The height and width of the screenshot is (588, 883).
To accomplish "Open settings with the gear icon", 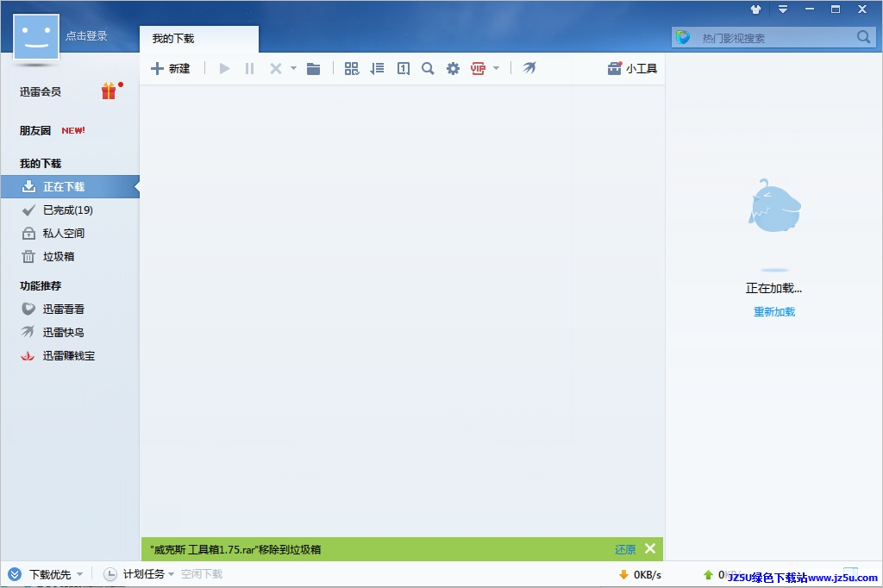I will click(x=453, y=69).
